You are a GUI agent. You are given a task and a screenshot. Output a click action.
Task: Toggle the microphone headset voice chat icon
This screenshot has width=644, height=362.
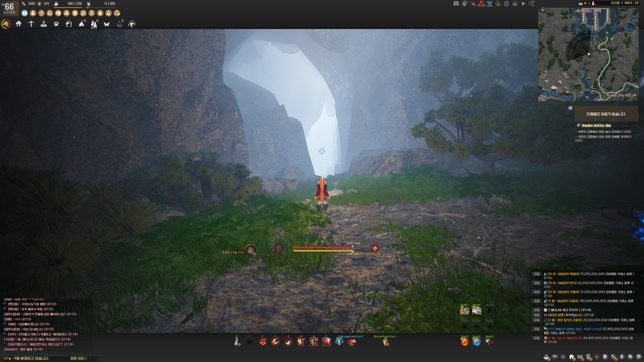point(515,4)
